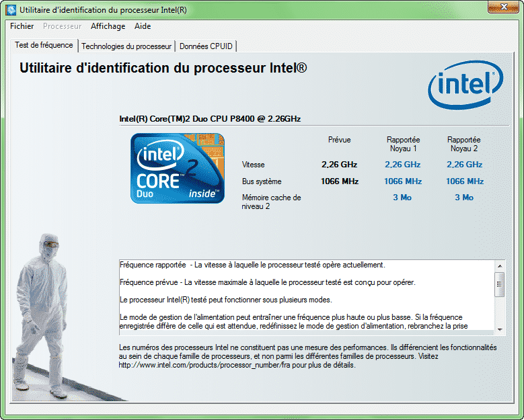Image resolution: width=524 pixels, height=420 pixels.
Task: Open the Fichier menu
Action: click(x=22, y=26)
